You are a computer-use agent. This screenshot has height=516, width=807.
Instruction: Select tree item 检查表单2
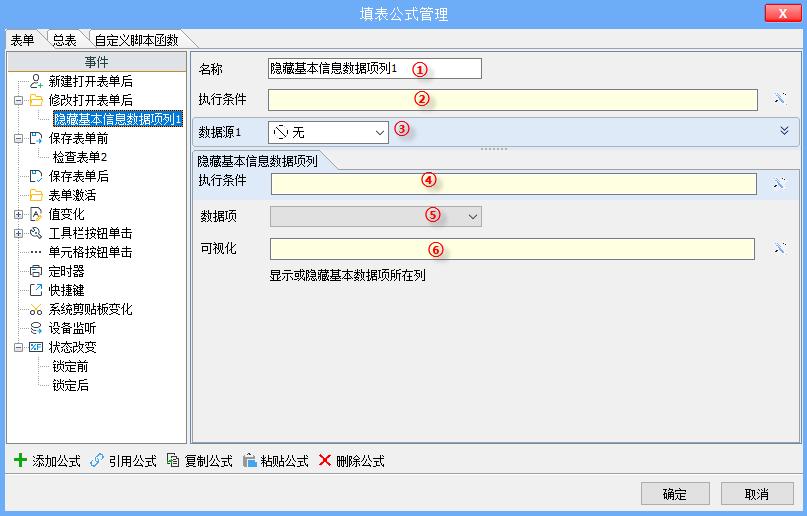80,157
